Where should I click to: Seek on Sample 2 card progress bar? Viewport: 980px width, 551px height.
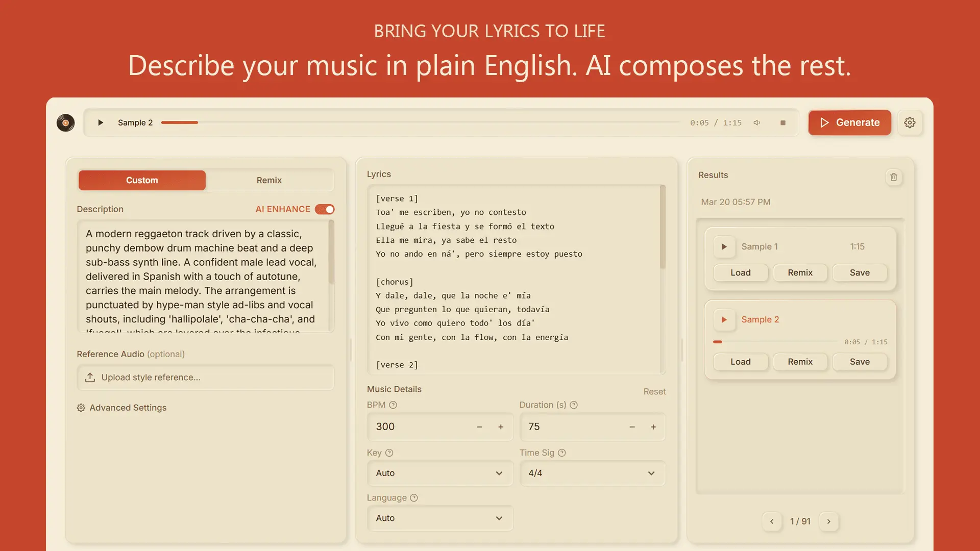[775, 342]
